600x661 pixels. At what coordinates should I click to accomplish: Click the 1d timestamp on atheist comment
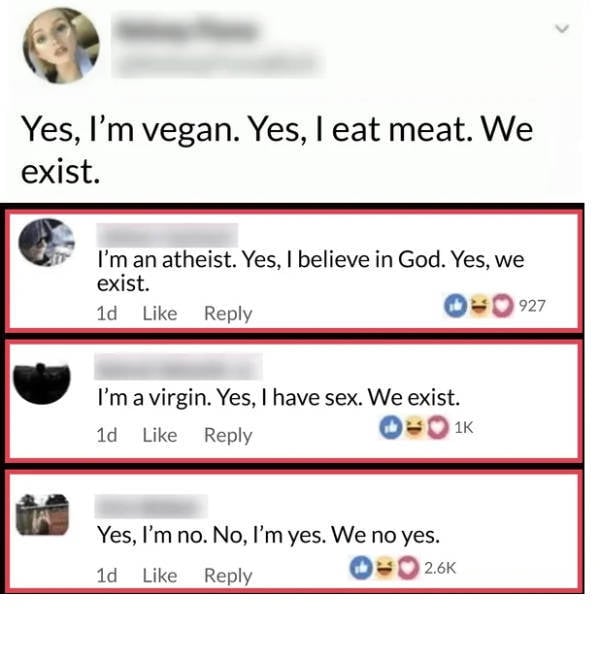point(106,313)
